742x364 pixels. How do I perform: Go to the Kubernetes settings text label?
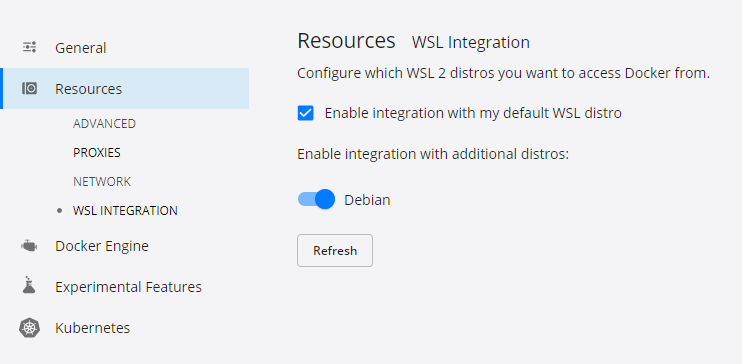click(92, 328)
